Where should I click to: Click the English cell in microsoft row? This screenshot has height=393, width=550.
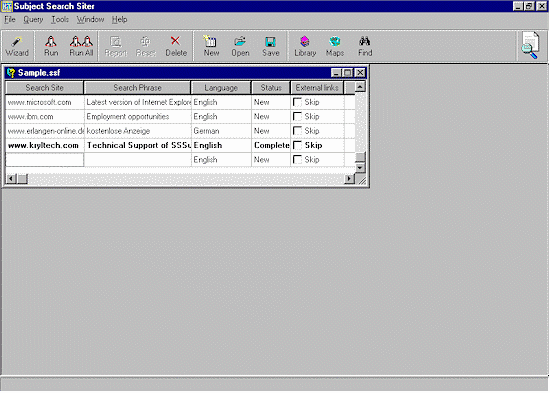(x=221, y=102)
